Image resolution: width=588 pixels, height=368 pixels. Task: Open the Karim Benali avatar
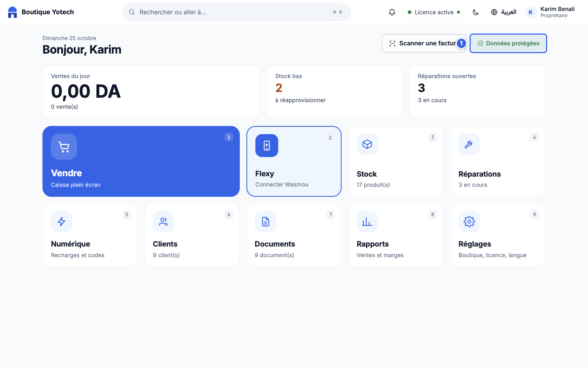click(x=530, y=12)
